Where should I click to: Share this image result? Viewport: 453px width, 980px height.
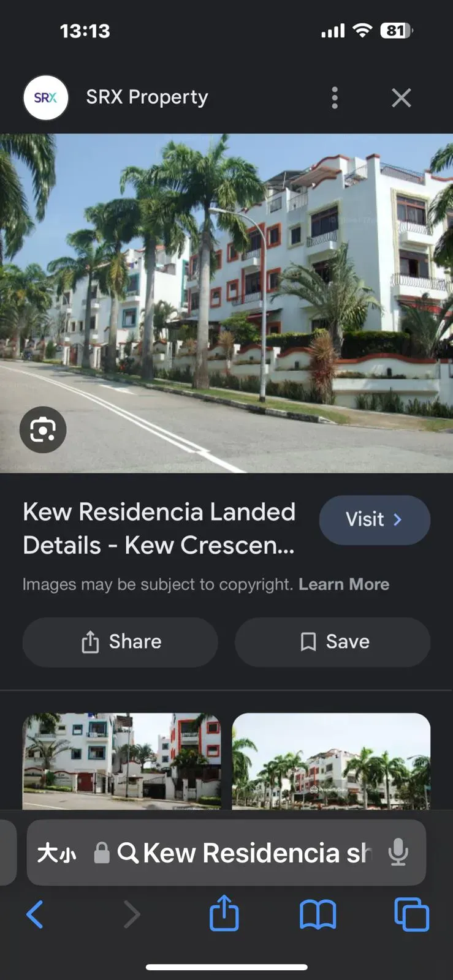(120, 642)
